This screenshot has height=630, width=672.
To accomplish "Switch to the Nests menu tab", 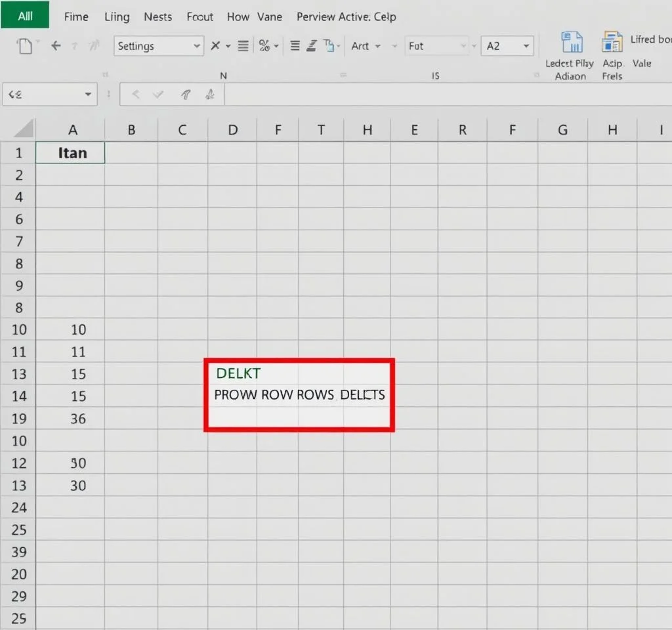I will point(157,16).
